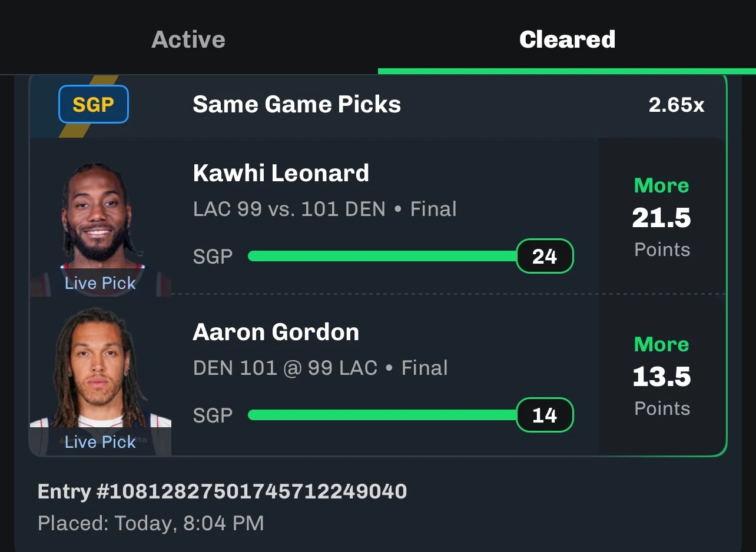
Task: Tap the 2.65x payout multiplier
Action: [677, 105]
